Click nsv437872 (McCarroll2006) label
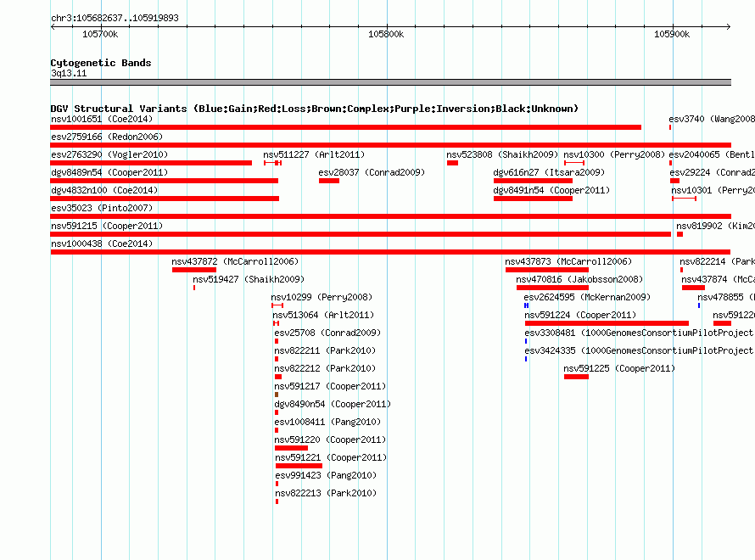The width and height of the screenshot is (755, 560). click(x=235, y=261)
